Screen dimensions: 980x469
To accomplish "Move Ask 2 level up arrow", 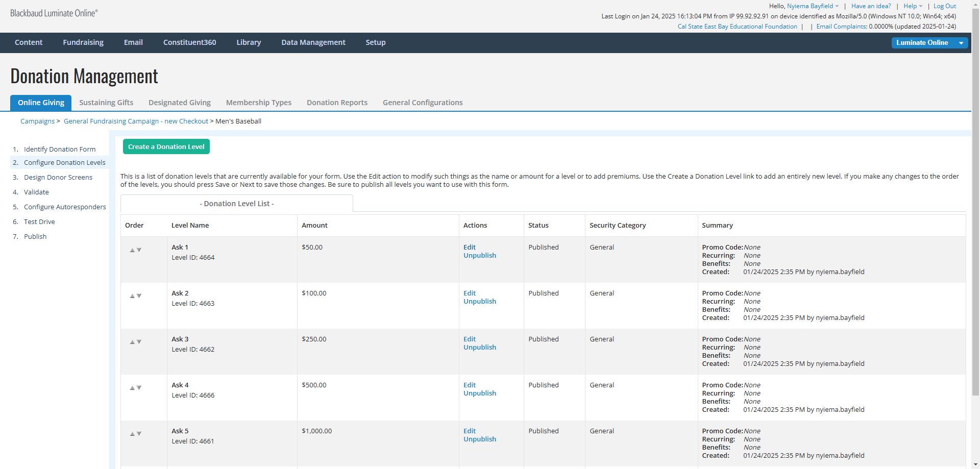I will point(132,296).
